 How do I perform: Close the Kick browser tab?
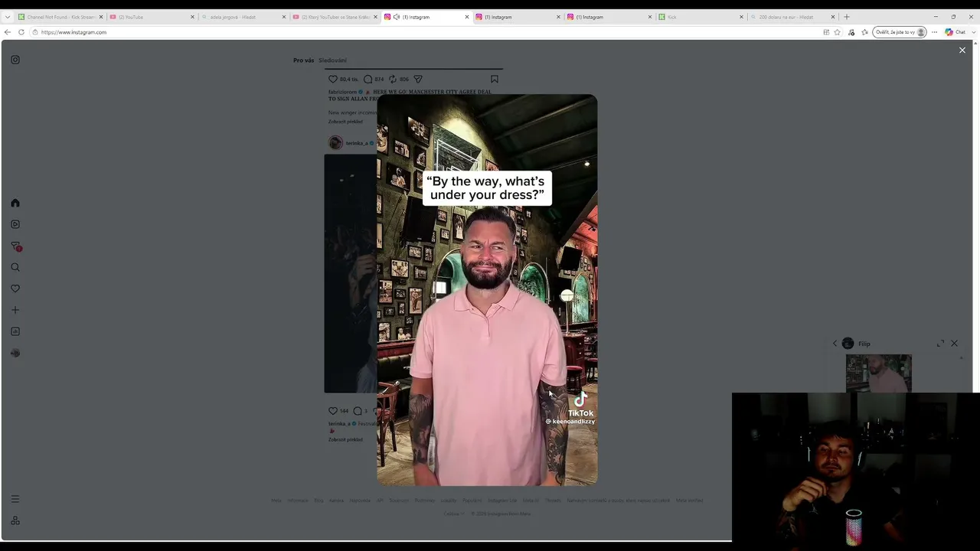[x=741, y=17]
